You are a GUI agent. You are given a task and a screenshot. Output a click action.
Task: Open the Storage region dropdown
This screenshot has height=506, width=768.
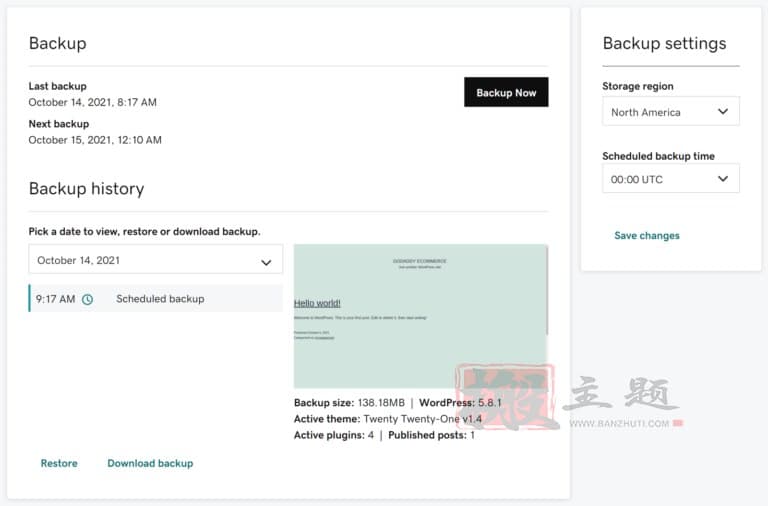[x=671, y=112]
